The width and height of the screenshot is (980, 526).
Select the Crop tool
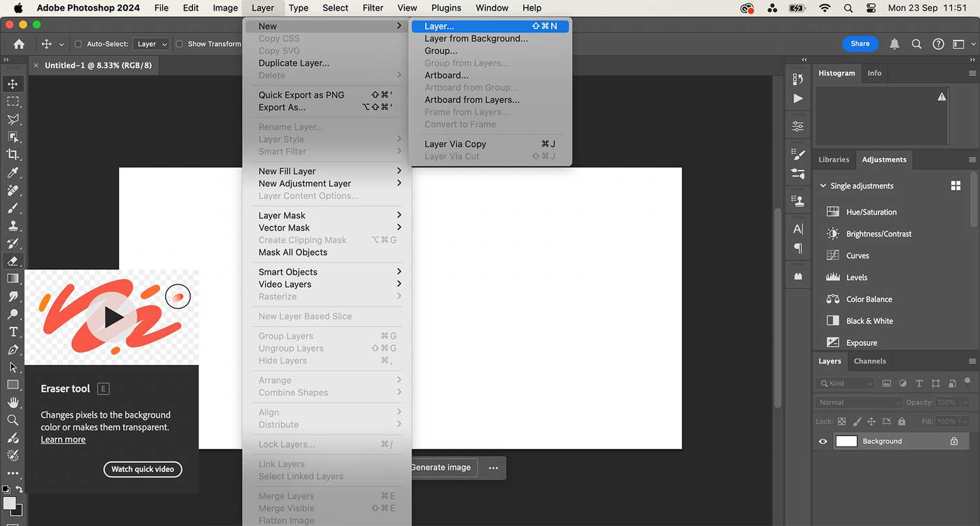click(12, 155)
